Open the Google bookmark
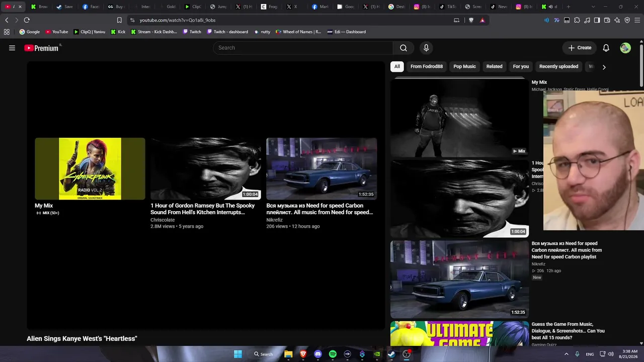 point(30,32)
